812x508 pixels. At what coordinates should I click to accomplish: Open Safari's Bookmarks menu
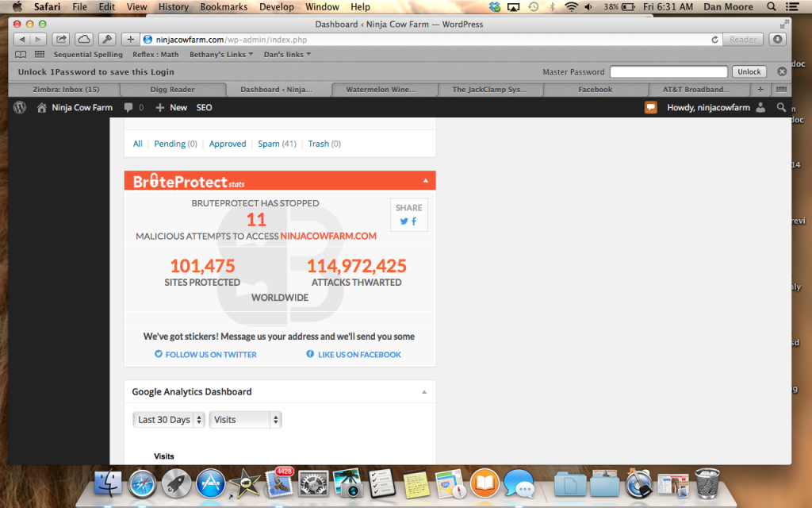coord(224,6)
